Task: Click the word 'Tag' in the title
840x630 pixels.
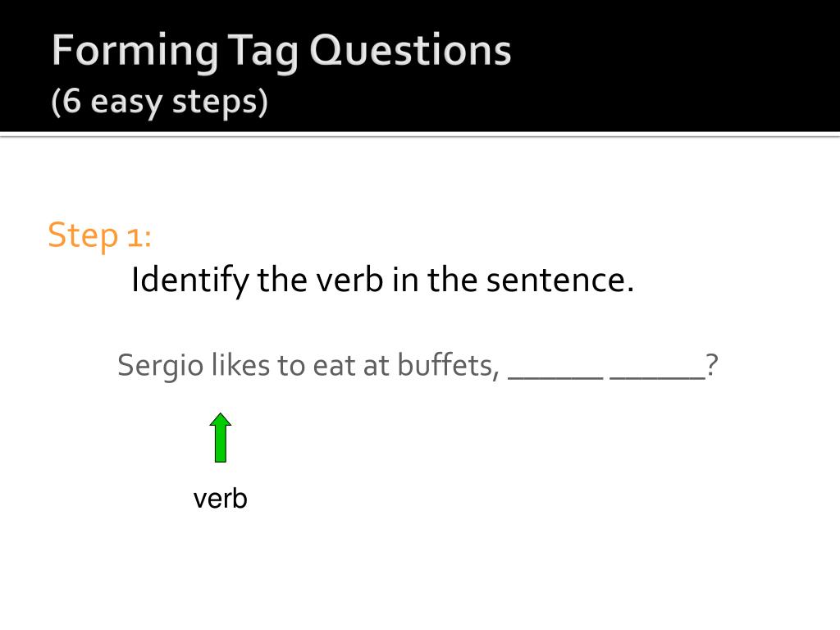Action: [x=262, y=53]
